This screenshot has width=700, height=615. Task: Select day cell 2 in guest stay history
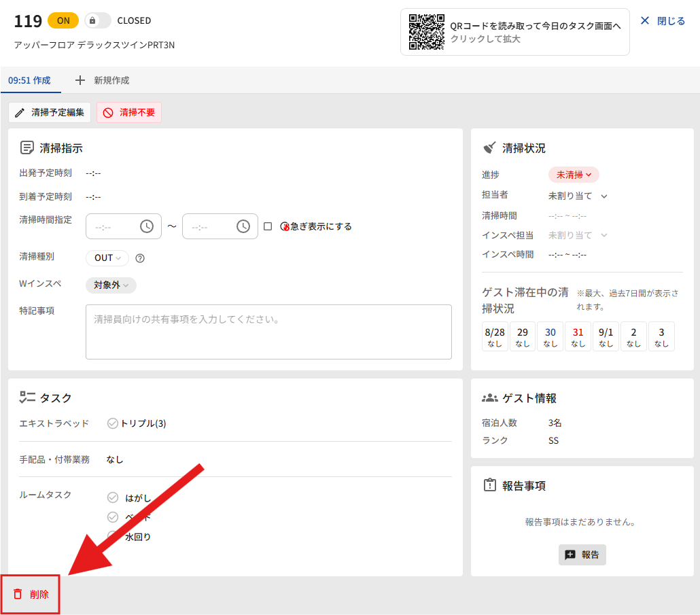(633, 337)
